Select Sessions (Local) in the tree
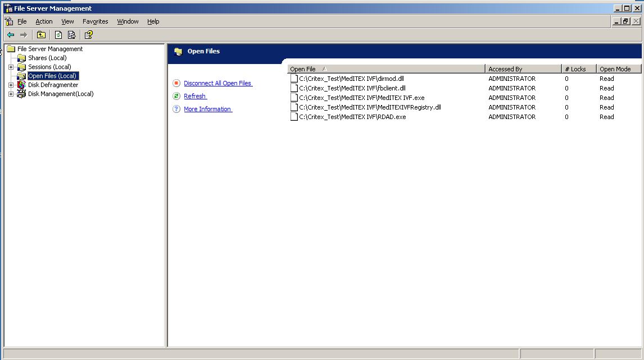The image size is (644, 360). coord(49,67)
